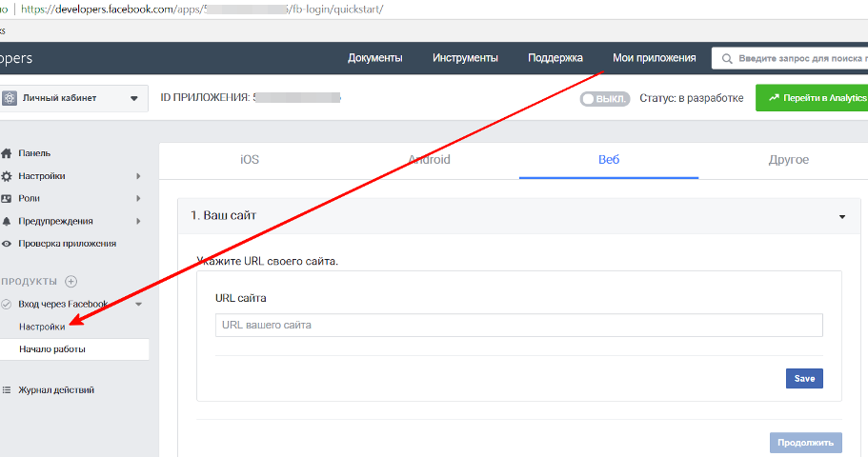Click the app icon beside Личный кабинет

tap(9, 98)
